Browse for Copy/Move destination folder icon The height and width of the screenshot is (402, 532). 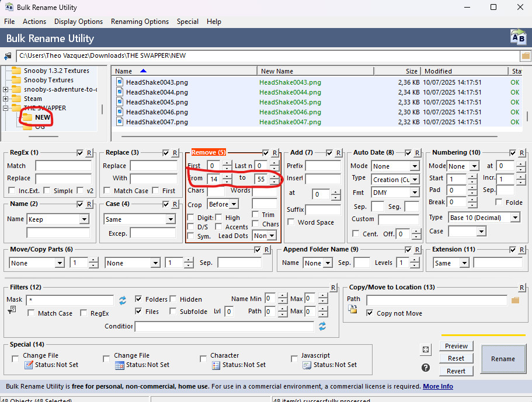[x=515, y=300]
